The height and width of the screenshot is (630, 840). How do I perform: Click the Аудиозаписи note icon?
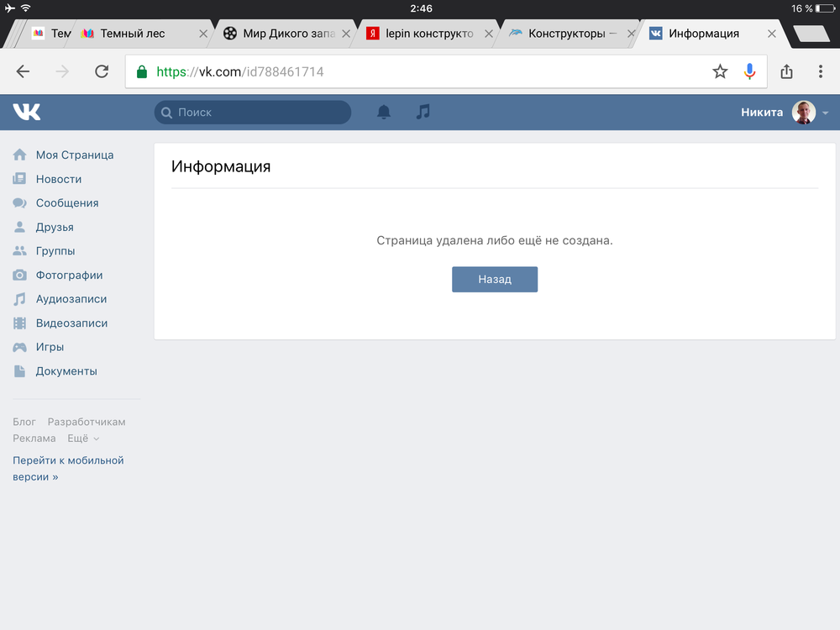pyautogui.click(x=20, y=299)
